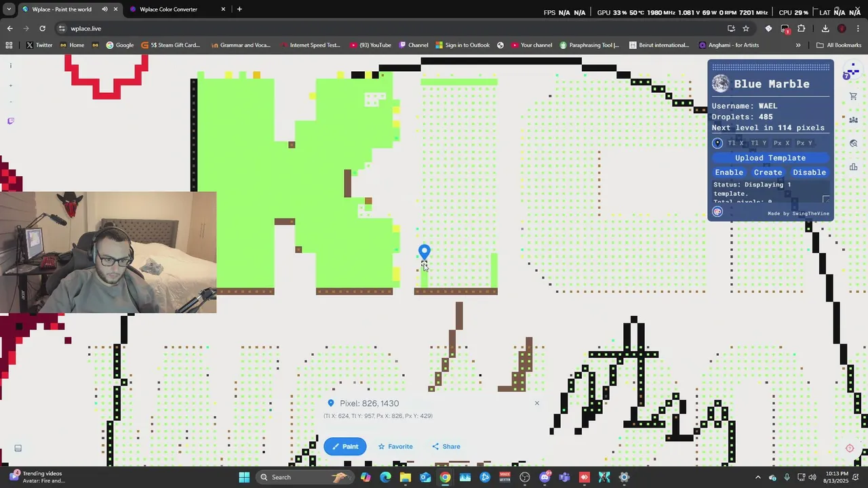This screenshot has height=488, width=868.
Task: Click the site info icon beside URL
Action: pyautogui.click(x=62, y=28)
